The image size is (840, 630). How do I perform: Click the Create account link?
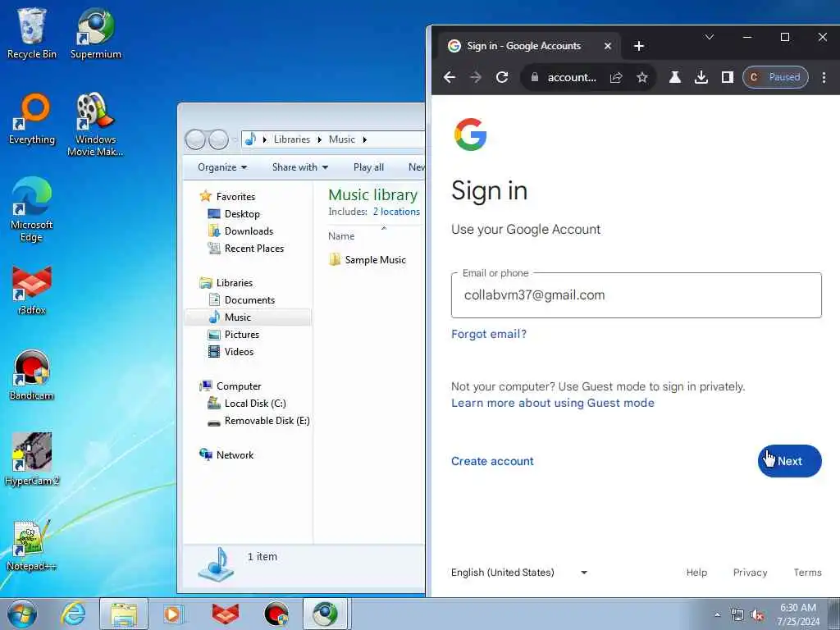coord(492,461)
